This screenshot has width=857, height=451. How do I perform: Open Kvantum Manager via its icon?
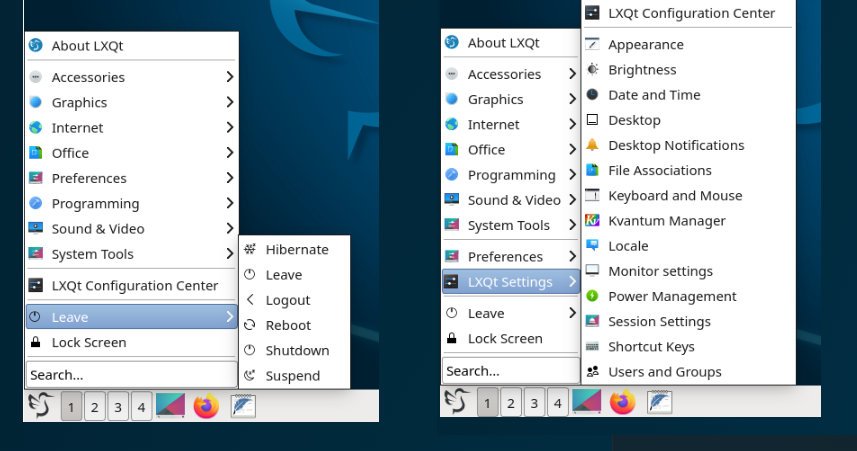point(592,221)
